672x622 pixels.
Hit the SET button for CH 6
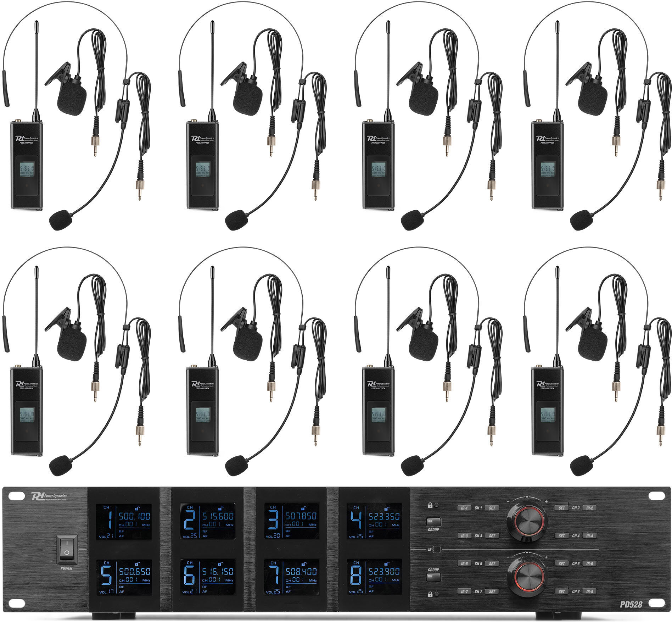(562, 563)
